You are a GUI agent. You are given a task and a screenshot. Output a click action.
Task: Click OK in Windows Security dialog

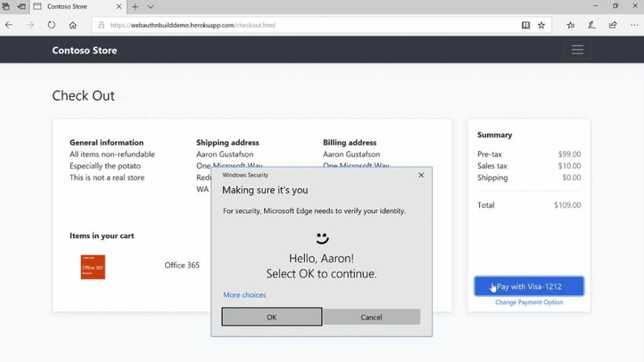coord(272,317)
